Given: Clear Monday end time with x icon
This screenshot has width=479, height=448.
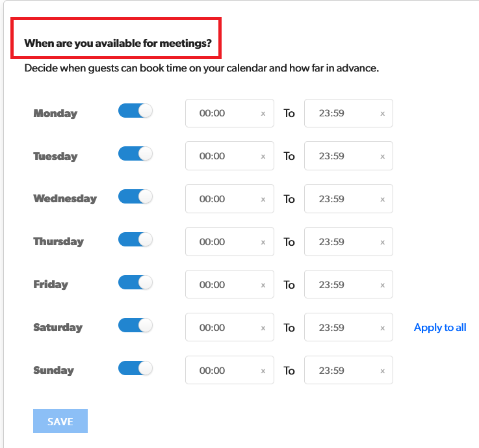Looking at the screenshot, I should [382, 113].
